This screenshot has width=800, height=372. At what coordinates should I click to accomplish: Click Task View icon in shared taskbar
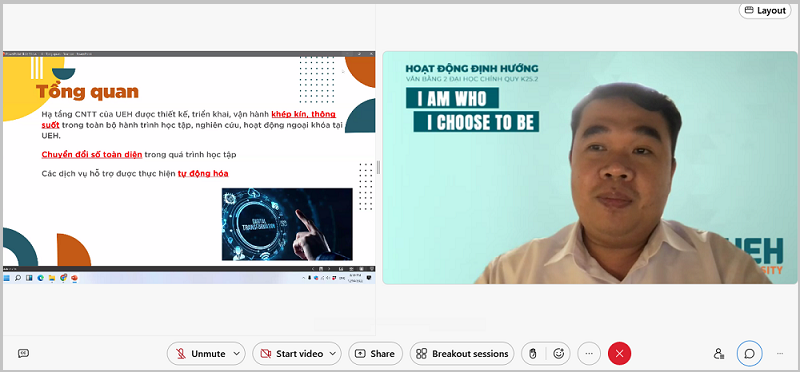click(29, 278)
